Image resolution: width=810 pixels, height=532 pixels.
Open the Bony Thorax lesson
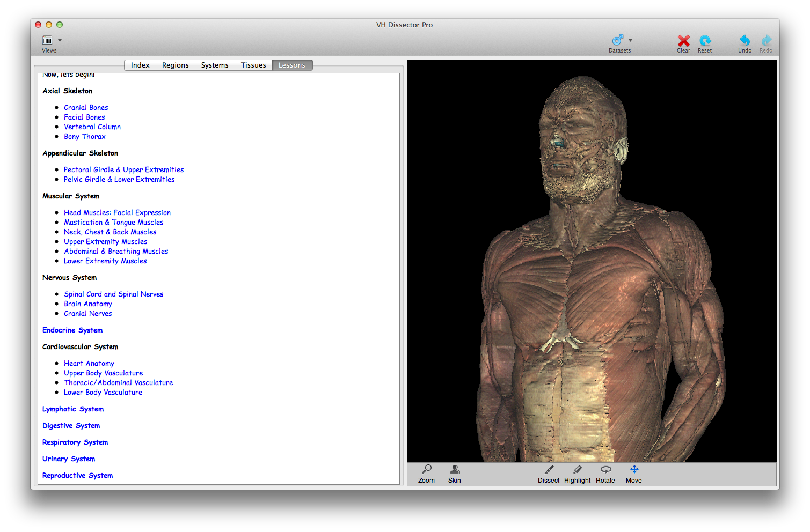click(85, 136)
